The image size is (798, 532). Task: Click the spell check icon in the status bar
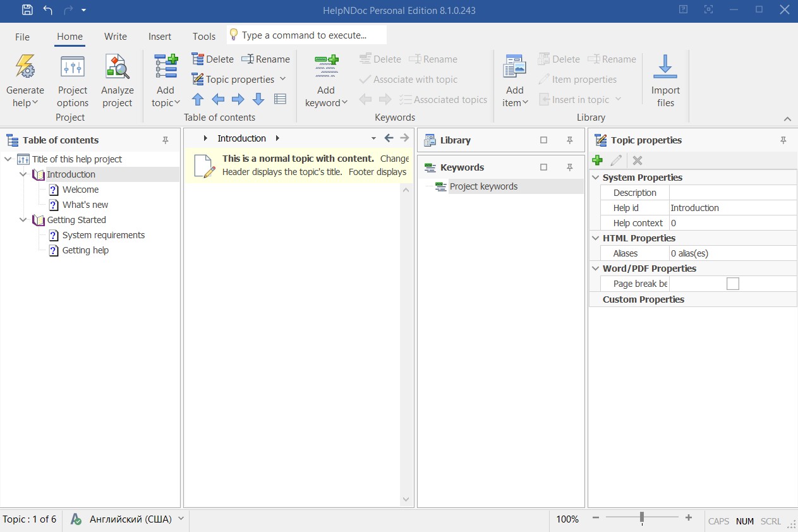[x=76, y=519]
